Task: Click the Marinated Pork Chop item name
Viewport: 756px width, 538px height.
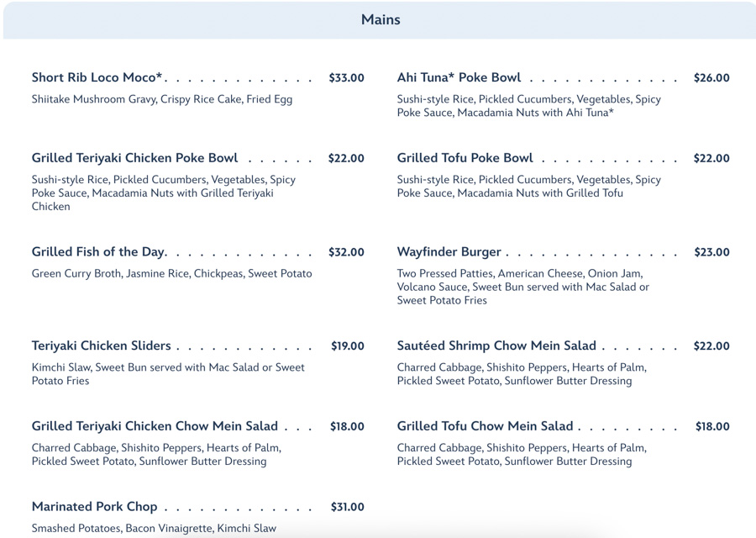Action: (x=94, y=507)
